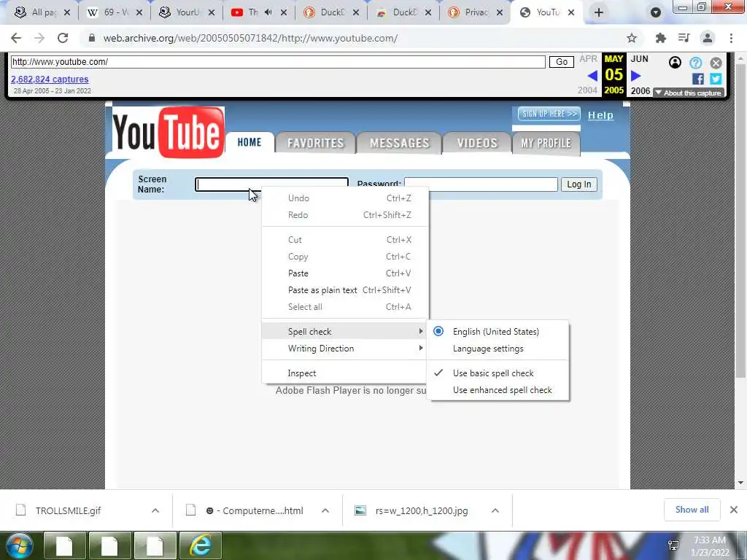
Task: Click the Wayback URL input box
Action: (278, 62)
